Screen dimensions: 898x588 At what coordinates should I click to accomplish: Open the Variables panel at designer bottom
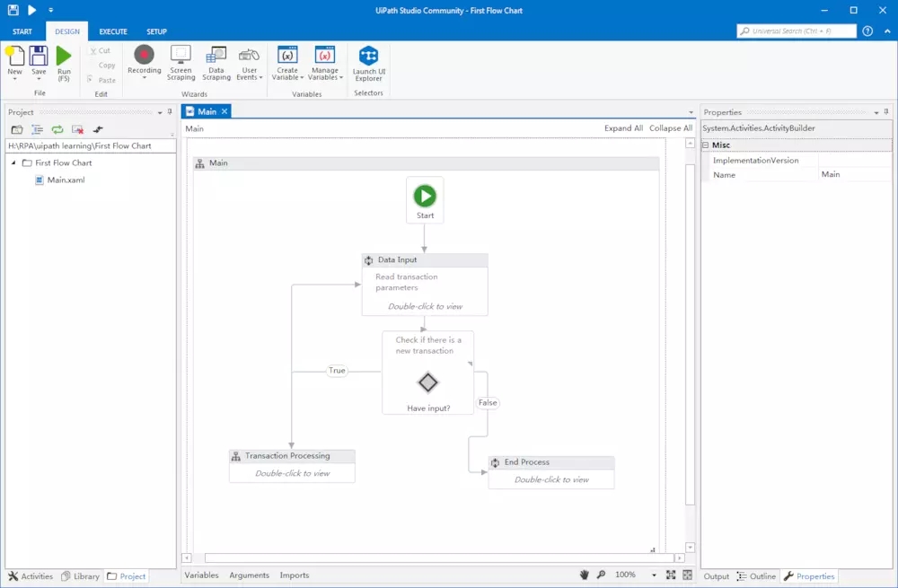[201, 575]
